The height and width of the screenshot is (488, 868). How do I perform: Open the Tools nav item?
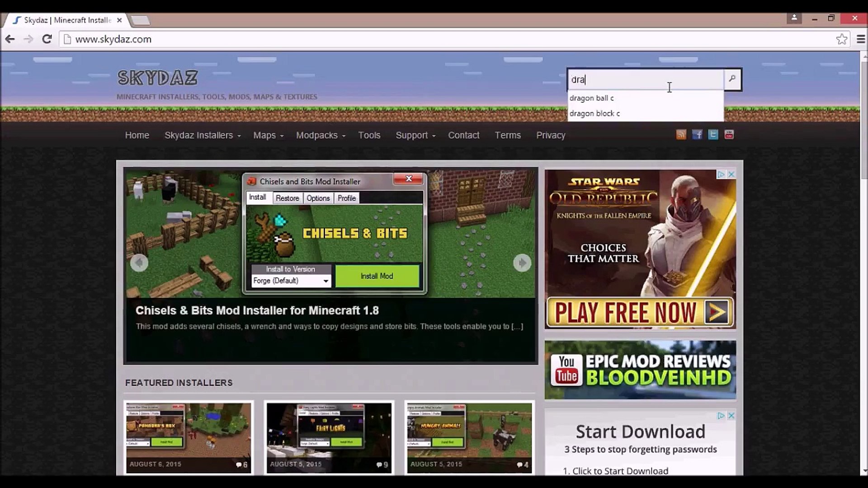pyautogui.click(x=369, y=135)
